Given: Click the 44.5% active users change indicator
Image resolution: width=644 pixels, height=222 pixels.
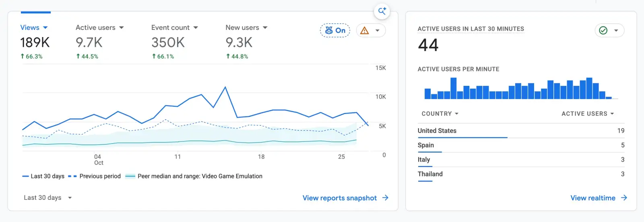Looking at the screenshot, I should click(87, 56).
